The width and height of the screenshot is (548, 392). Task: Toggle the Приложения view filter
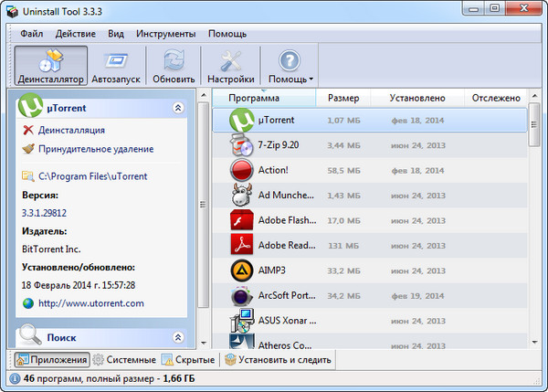(51, 360)
